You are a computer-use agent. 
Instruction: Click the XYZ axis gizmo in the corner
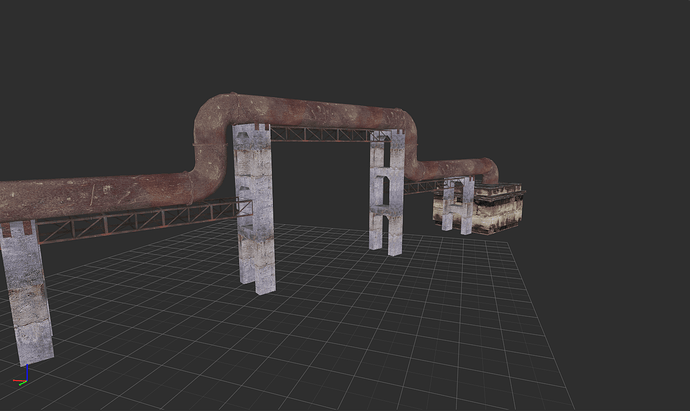click(23, 378)
